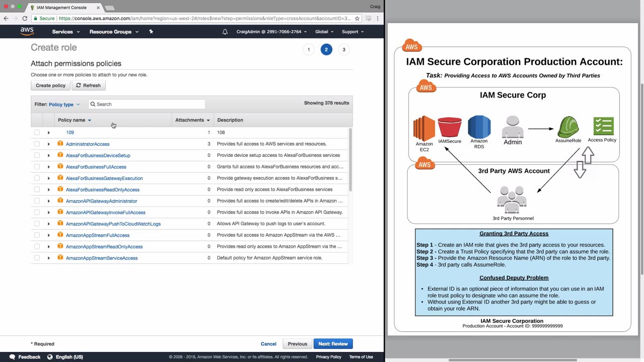The width and height of the screenshot is (644, 362).
Task: Select the AmazonAppStreamServiceAccess checkbox
Action: 37,258
